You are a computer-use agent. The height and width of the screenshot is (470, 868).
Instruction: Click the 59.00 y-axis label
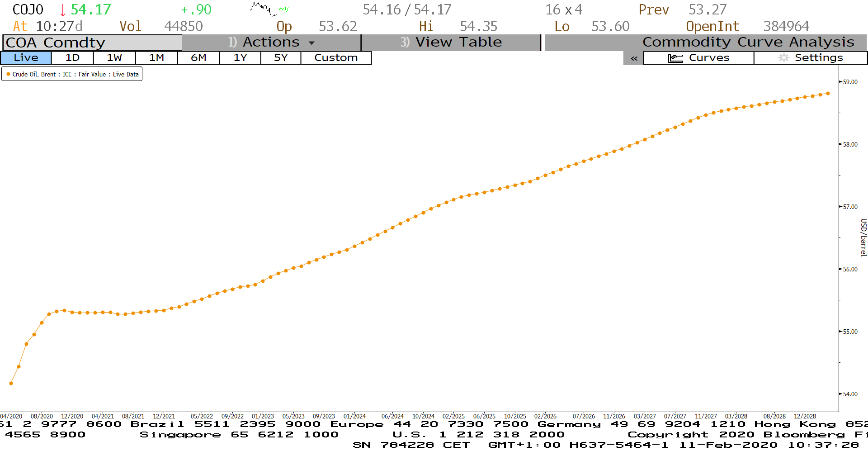tap(850, 82)
